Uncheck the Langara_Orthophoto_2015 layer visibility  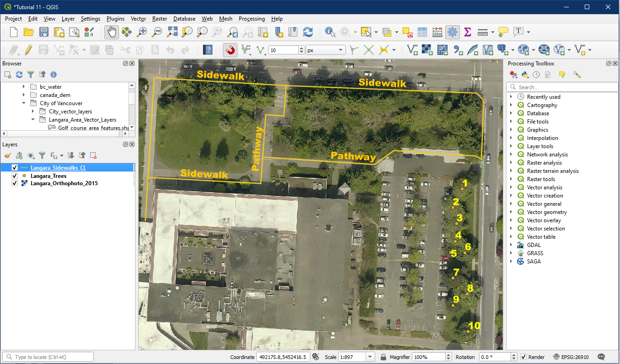click(x=15, y=183)
